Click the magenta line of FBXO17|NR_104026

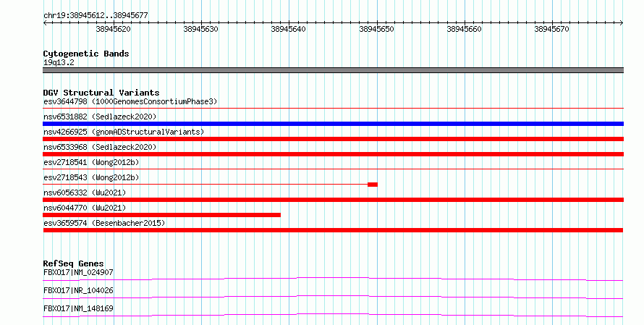[333, 297]
